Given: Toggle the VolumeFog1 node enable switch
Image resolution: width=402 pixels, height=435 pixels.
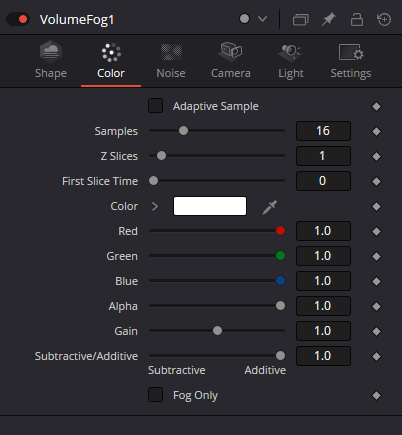Looking at the screenshot, I should pos(18,19).
